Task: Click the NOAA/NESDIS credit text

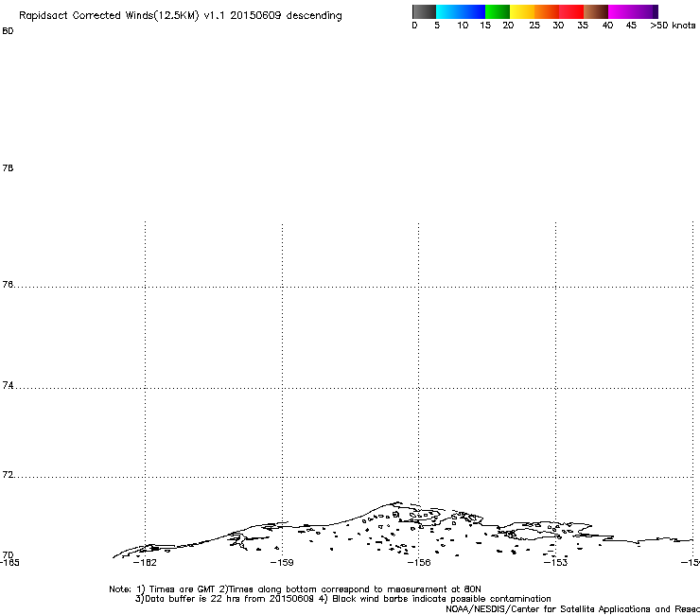Action: tap(572, 609)
